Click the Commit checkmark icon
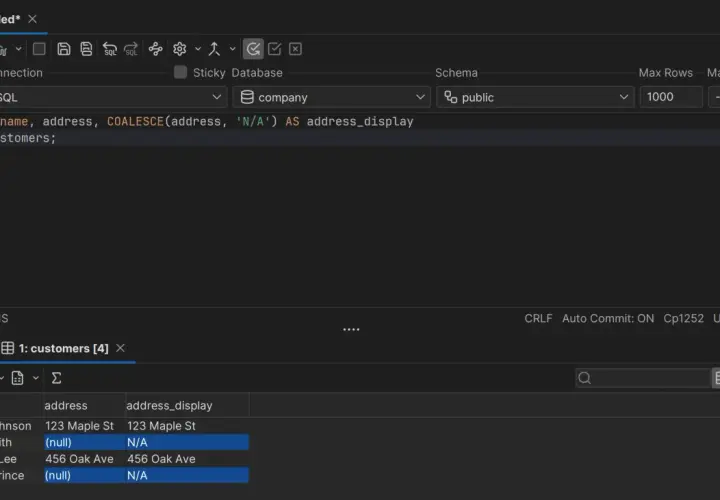 pos(275,49)
